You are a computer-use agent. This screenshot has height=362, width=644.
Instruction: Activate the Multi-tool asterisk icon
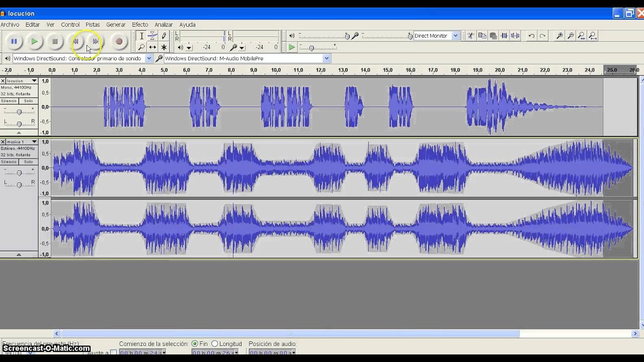click(164, 47)
